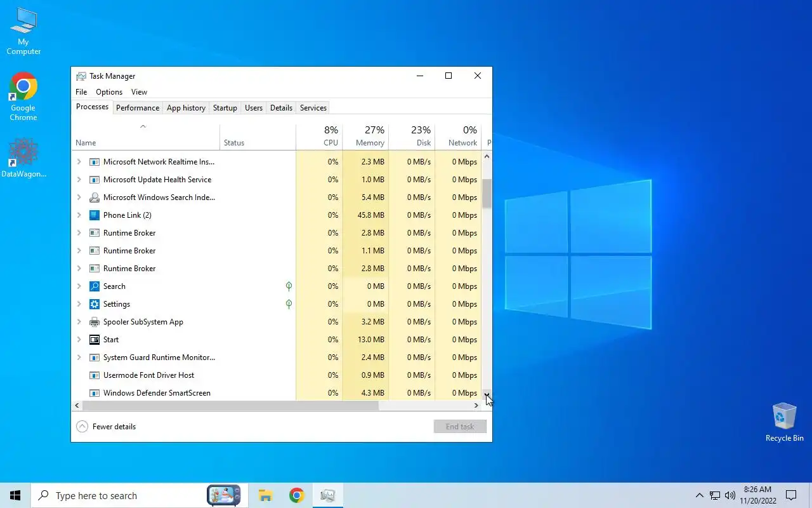This screenshot has width=812, height=508.
Task: Click the System Guard Runtime Monitor icon
Action: tap(95, 358)
